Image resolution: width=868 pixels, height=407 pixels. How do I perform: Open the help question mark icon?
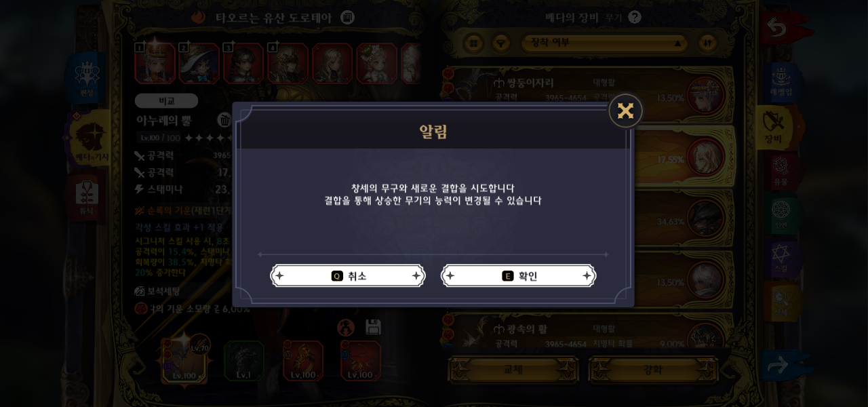(635, 18)
